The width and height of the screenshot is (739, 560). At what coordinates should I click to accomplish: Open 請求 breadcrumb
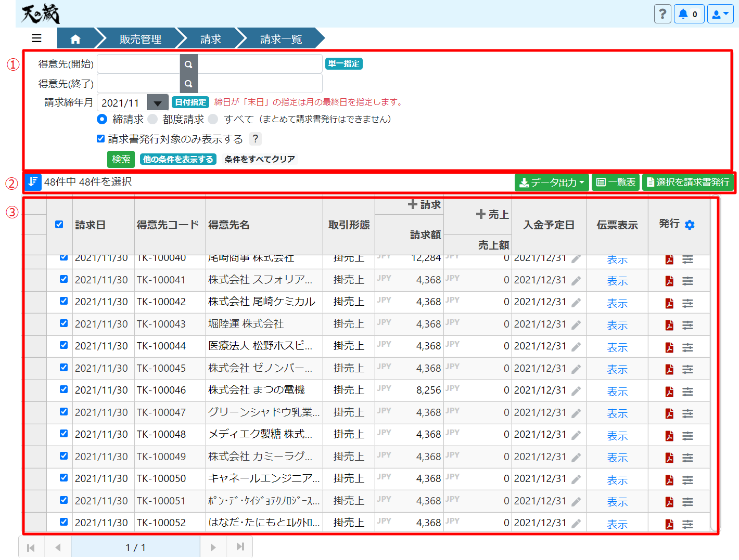211,39
